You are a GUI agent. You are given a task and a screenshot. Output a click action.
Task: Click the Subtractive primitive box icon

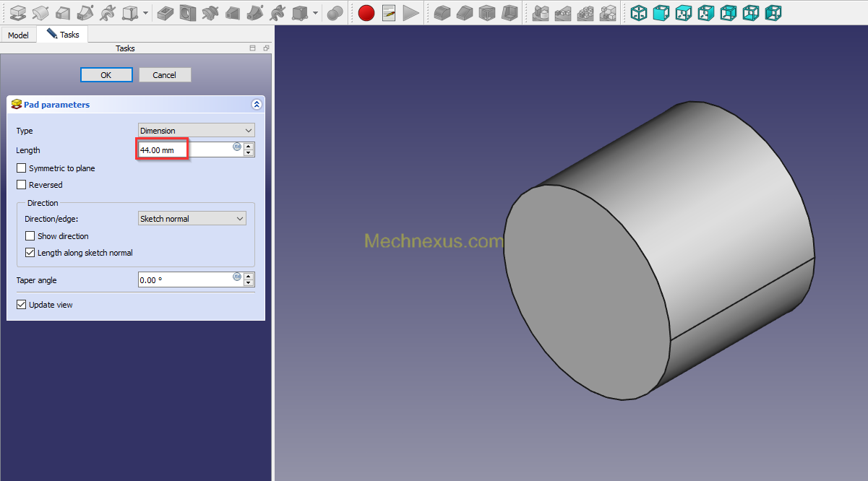(x=300, y=12)
